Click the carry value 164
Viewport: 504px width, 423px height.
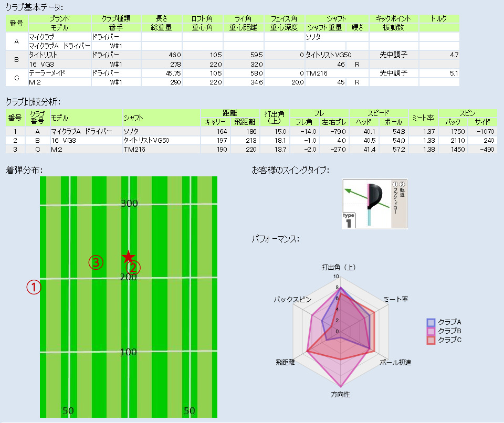click(x=222, y=131)
